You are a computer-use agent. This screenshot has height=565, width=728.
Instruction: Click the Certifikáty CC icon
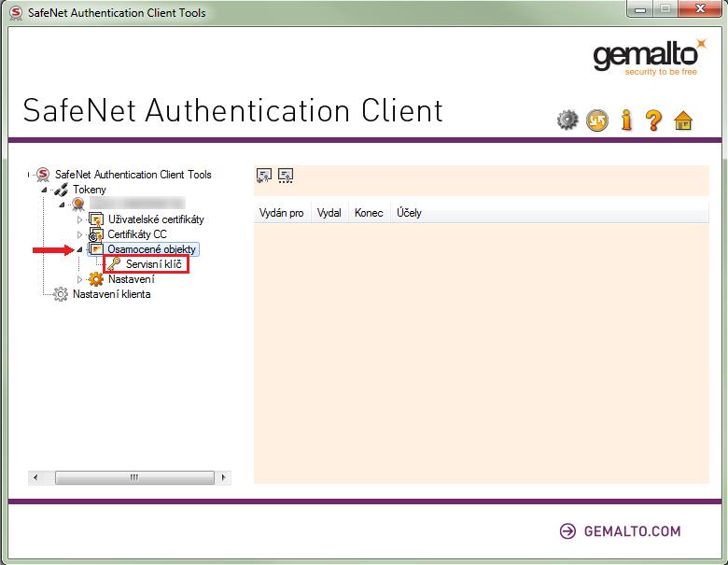(95, 234)
